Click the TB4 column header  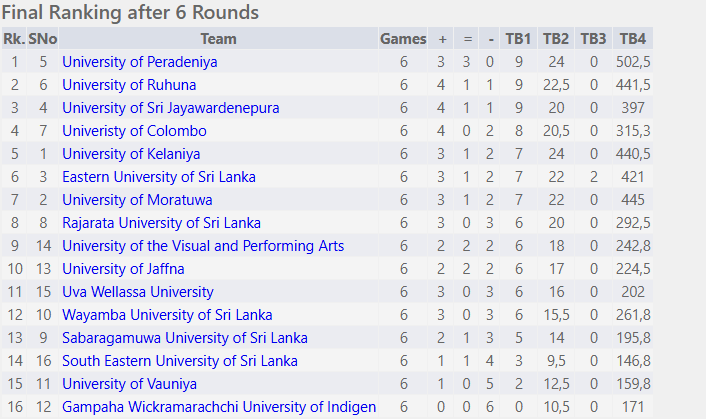click(x=633, y=39)
